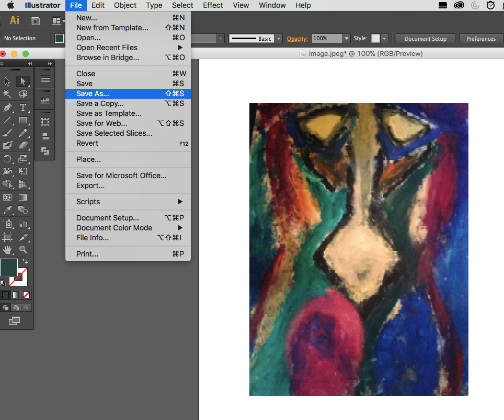Swap fill and stroke colors
The height and width of the screenshot is (420, 504).
point(25,261)
